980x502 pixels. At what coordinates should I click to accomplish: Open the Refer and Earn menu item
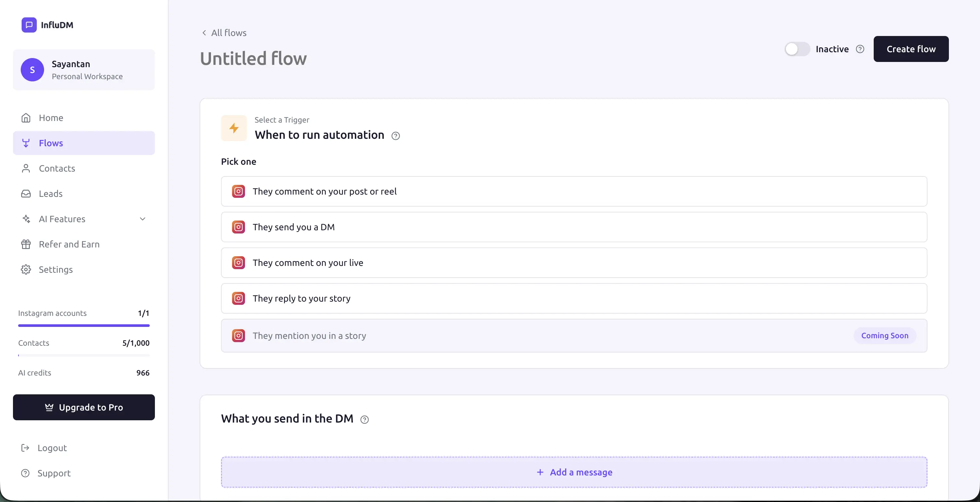tap(84, 244)
